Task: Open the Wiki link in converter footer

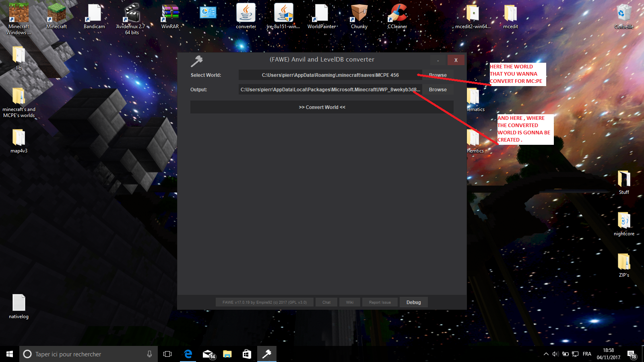Action: click(x=350, y=302)
